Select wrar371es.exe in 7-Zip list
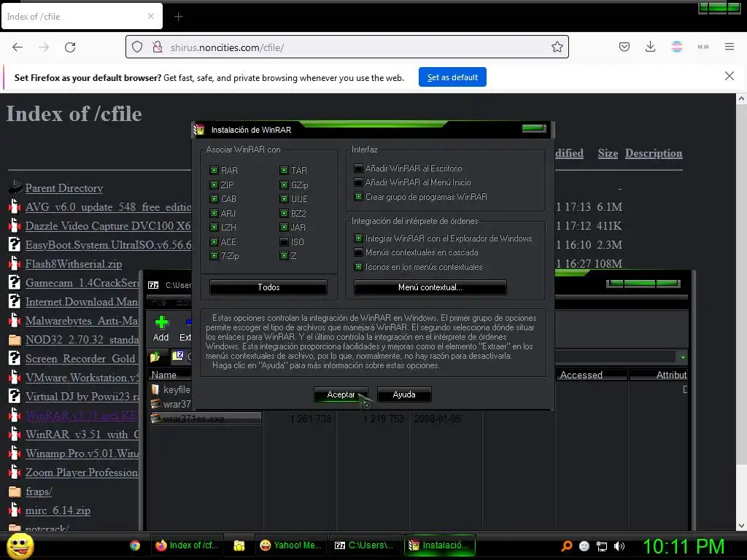 click(x=206, y=419)
